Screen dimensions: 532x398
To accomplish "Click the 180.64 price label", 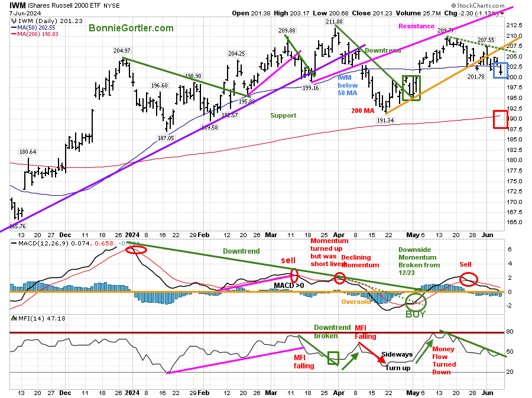I will click(x=27, y=151).
